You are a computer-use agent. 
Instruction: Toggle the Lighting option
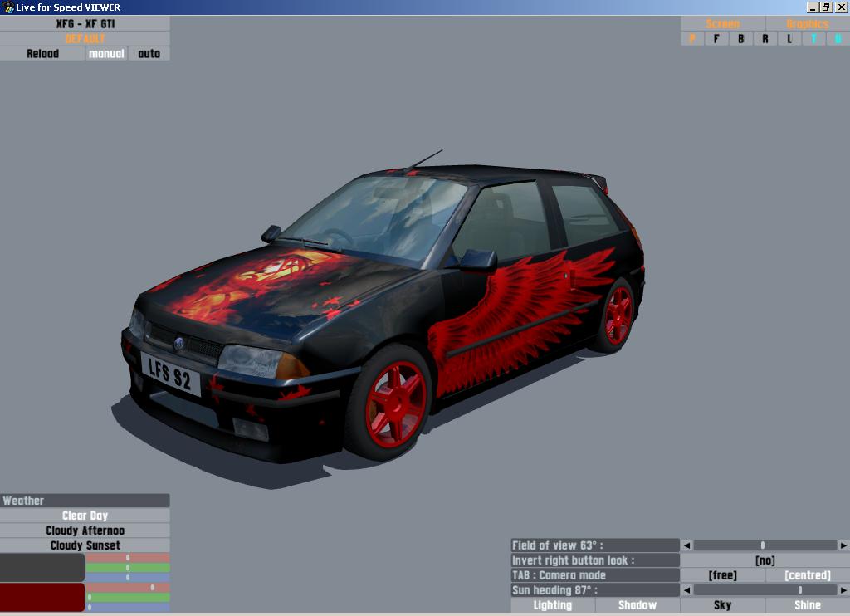tap(553, 605)
